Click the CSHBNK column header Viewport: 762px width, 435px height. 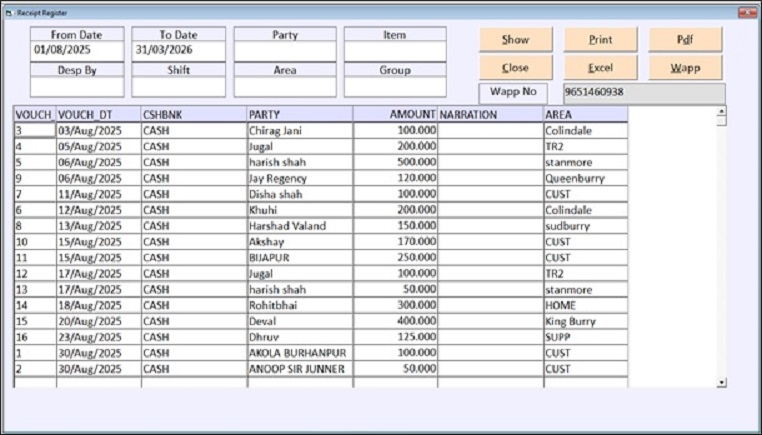tap(194, 115)
